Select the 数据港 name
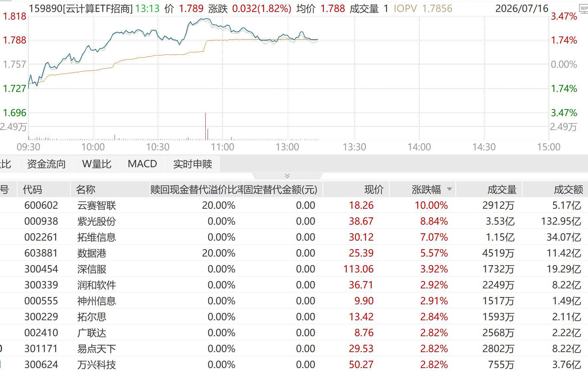Viewport: 588px width, 371px height. 92,253
